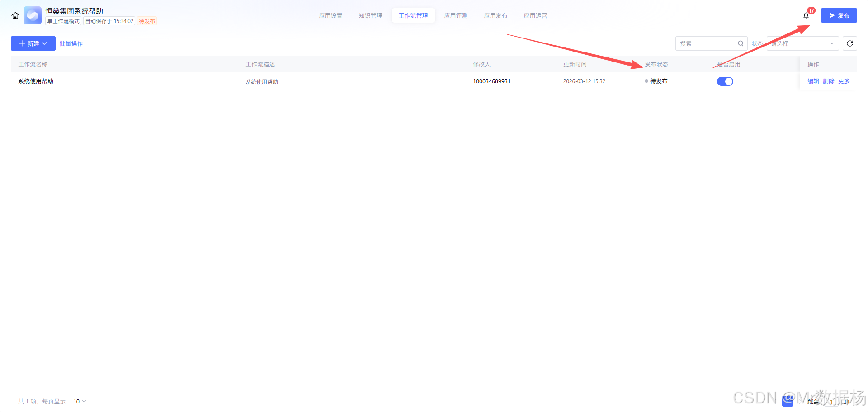Screen dimensions: 868x412
Task: Open 更多 actions for 系统使用帮助
Action: pyautogui.click(x=844, y=81)
